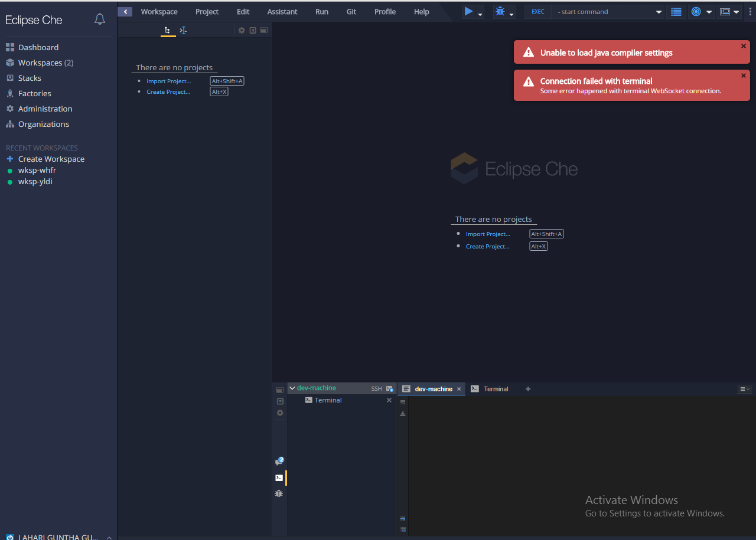Open dropdown arrow next to target icon
The image size is (756, 540).
click(709, 12)
